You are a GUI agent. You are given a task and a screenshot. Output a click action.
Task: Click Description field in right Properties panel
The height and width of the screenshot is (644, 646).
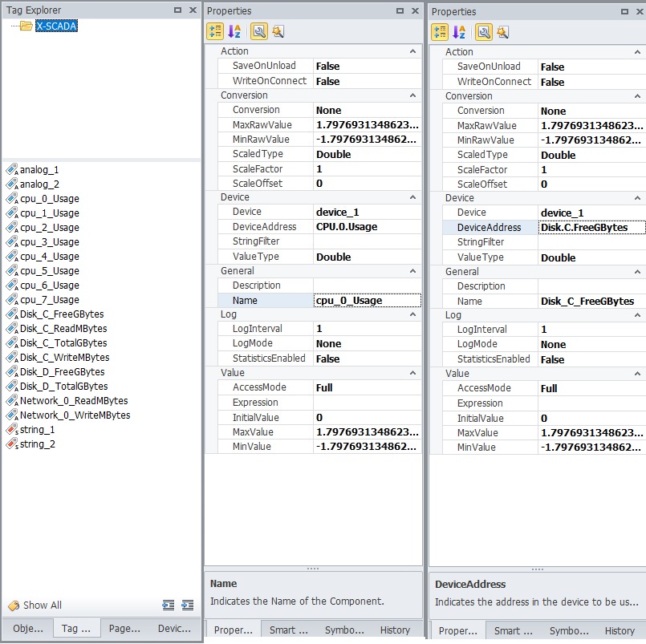point(592,286)
